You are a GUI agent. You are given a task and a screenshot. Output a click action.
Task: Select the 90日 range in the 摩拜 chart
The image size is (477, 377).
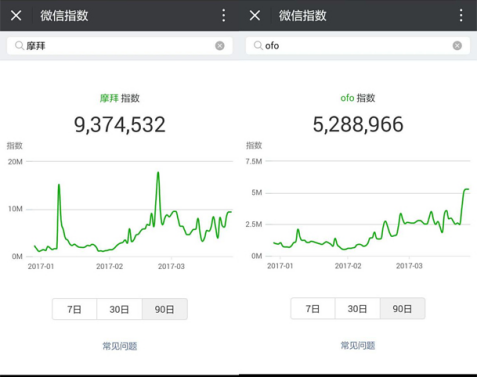(x=165, y=309)
